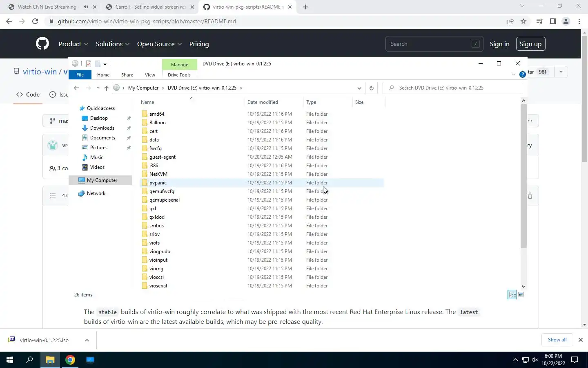Select the qemupciserial folder

164,200
